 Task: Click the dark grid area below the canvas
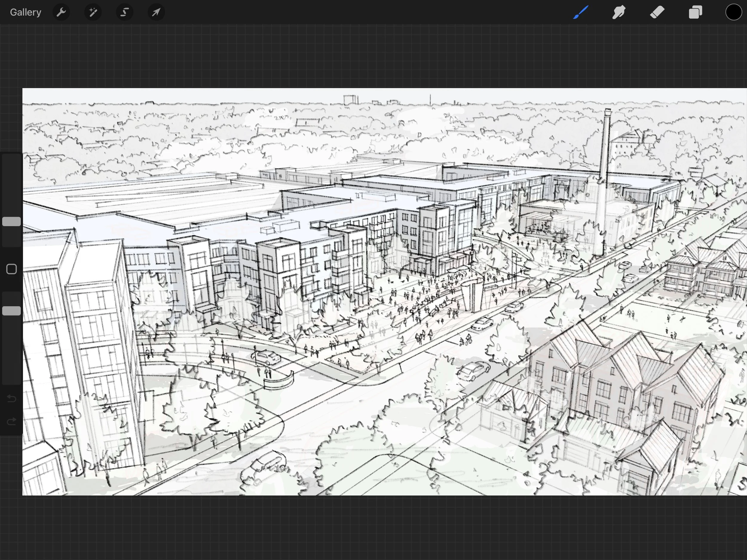pyautogui.click(x=371, y=527)
